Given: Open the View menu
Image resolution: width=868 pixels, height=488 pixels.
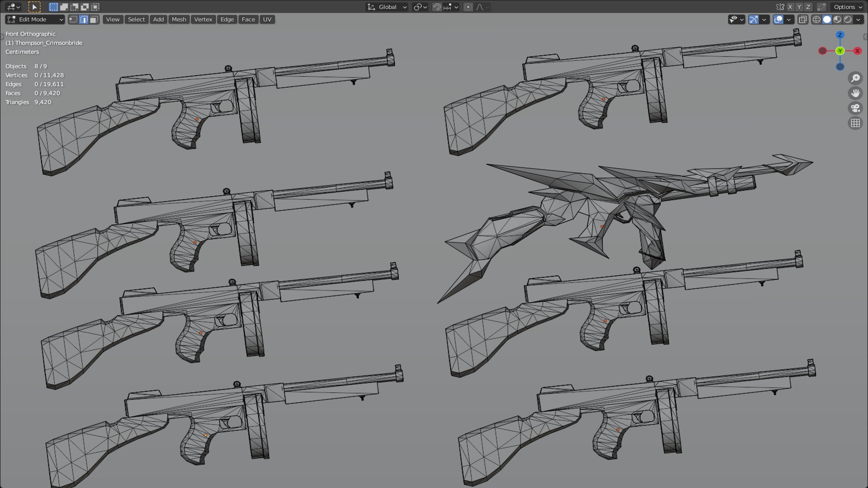Looking at the screenshot, I should 113,19.
